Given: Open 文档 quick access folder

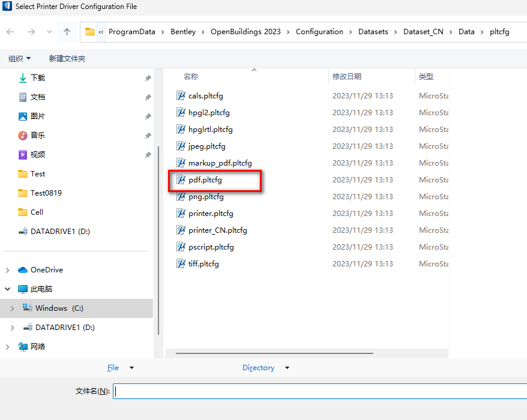Looking at the screenshot, I should tap(38, 97).
